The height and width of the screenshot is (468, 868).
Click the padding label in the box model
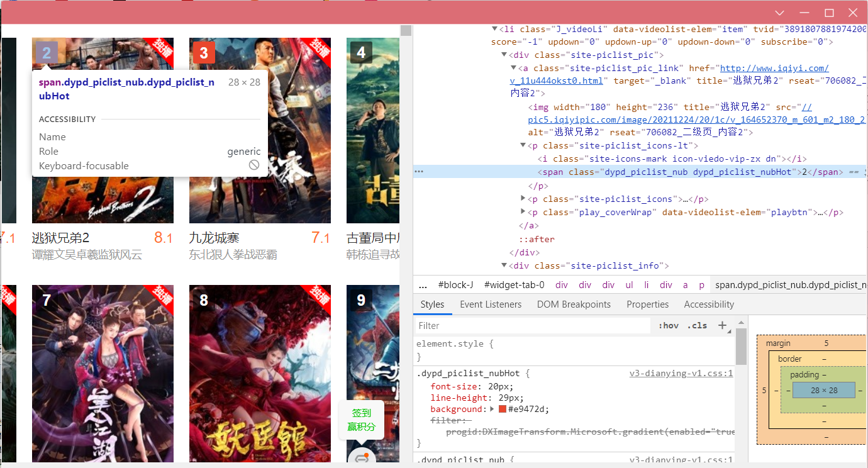click(x=804, y=374)
